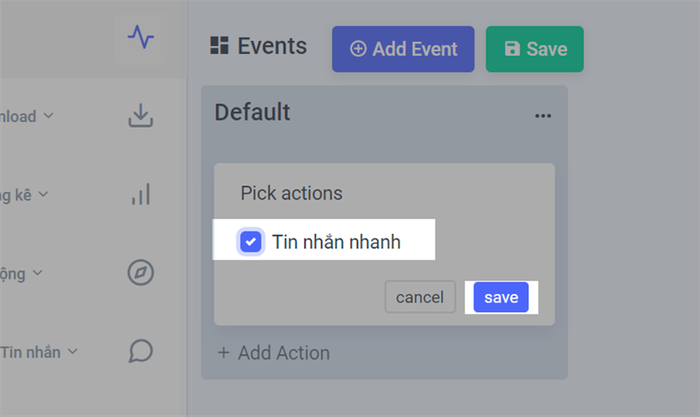Screen dimensions: 700x417
Task: Open the chat bubble messages icon
Action: click(x=141, y=351)
